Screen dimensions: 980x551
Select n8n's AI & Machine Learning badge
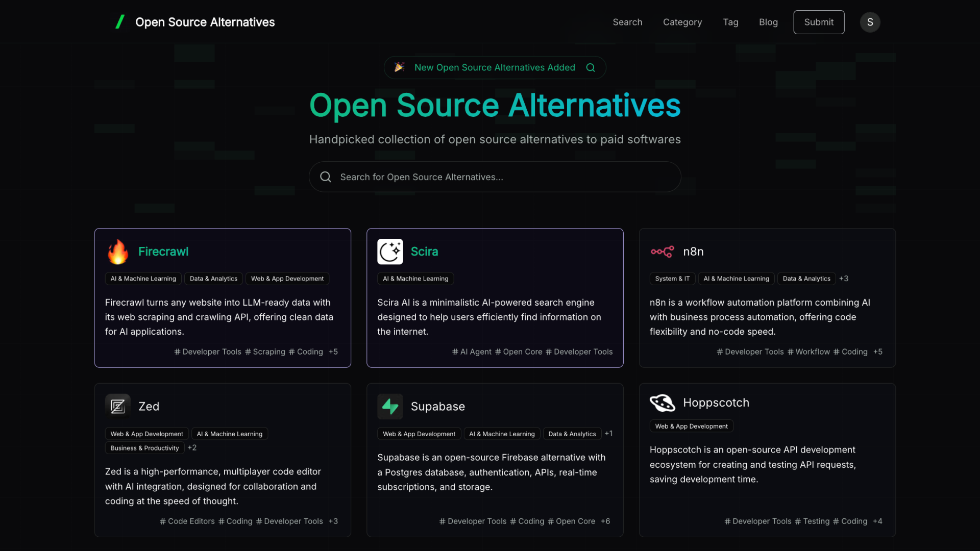[736, 279]
